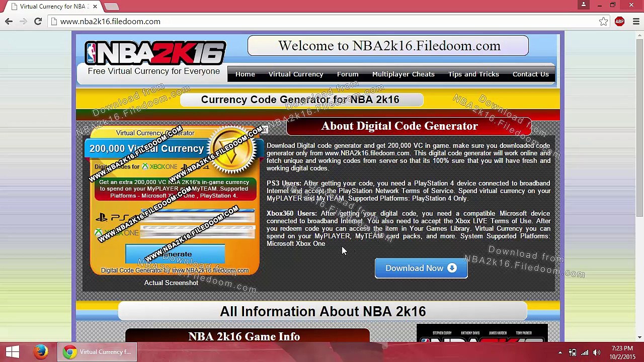This screenshot has width=644, height=362.
Task: Click the blue Download Now button
Action: point(421,268)
